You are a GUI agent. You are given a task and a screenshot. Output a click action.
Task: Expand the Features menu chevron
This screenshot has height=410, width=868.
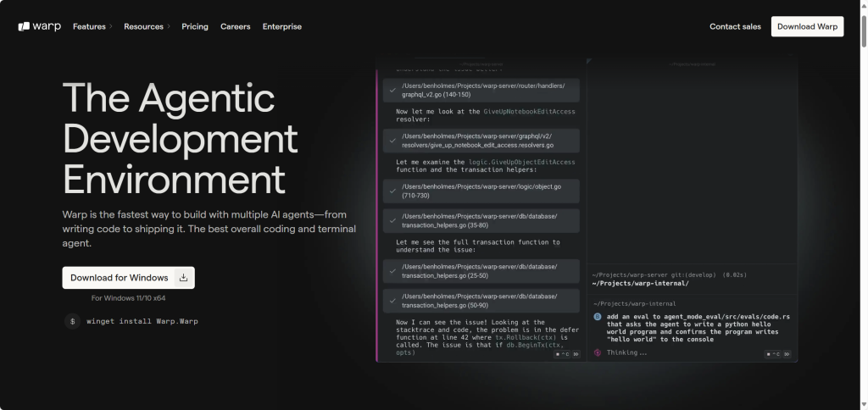coord(111,26)
